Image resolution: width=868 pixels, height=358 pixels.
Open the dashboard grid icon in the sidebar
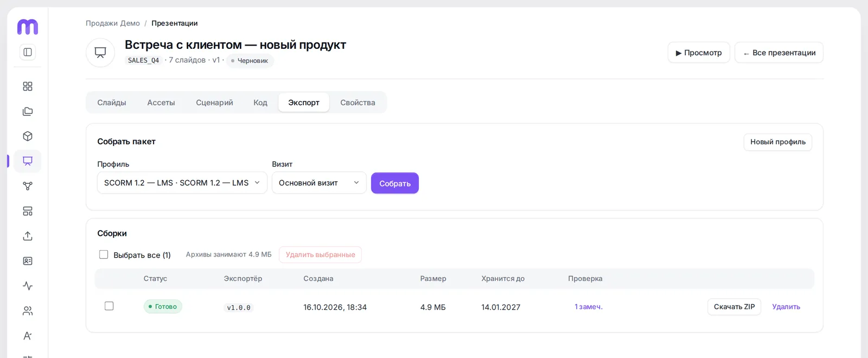(28, 86)
